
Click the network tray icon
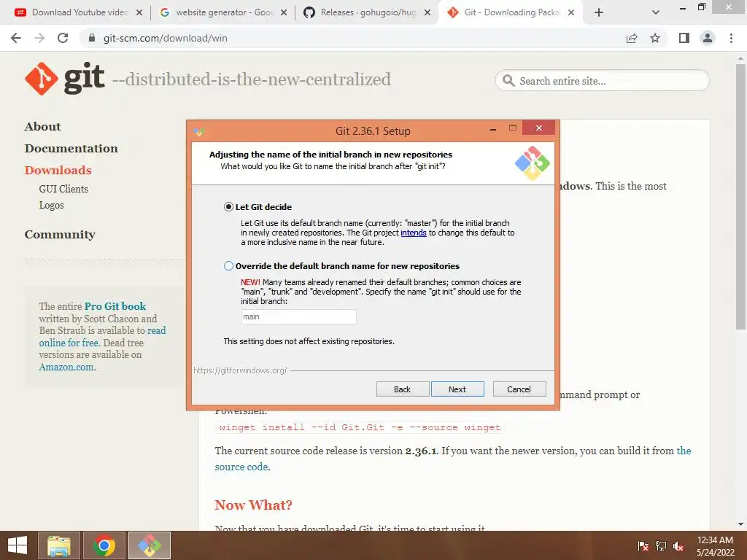[661, 545]
